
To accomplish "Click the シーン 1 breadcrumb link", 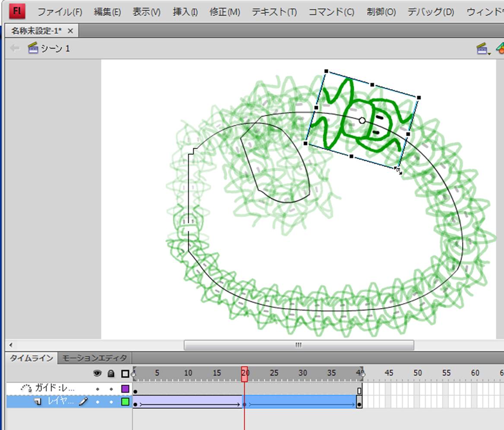I will [x=55, y=48].
